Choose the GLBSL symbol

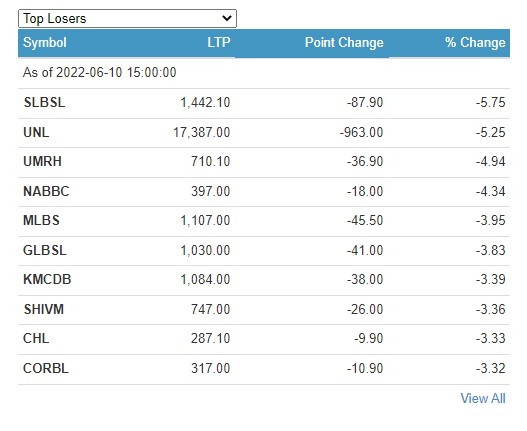click(45, 250)
